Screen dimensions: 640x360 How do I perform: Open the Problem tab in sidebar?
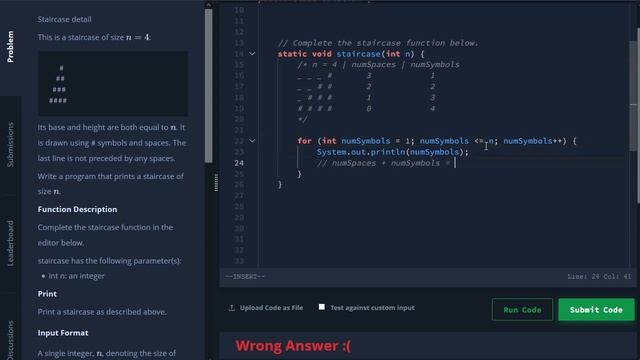click(11, 47)
